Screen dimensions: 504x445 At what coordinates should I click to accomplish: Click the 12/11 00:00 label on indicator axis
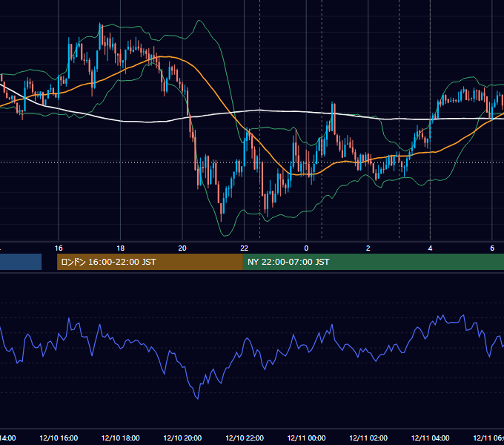306,438
